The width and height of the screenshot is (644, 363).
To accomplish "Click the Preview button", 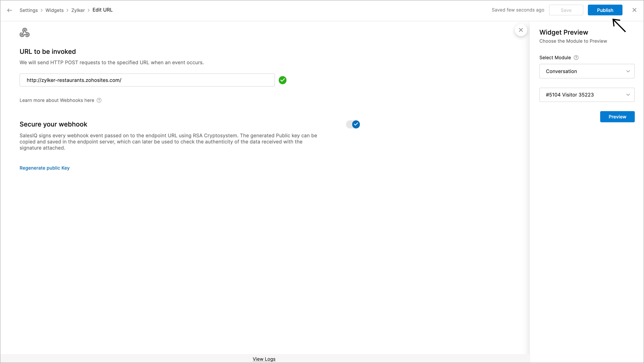I will (617, 117).
